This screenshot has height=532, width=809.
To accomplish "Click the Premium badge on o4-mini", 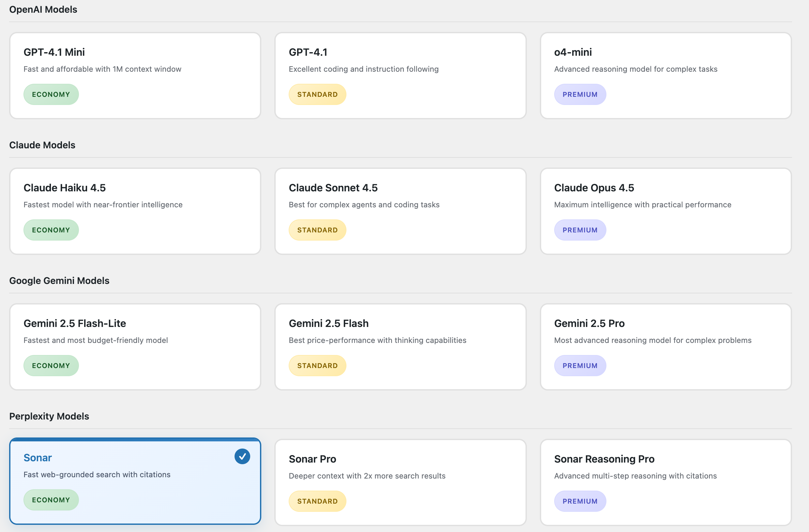I will pos(580,95).
